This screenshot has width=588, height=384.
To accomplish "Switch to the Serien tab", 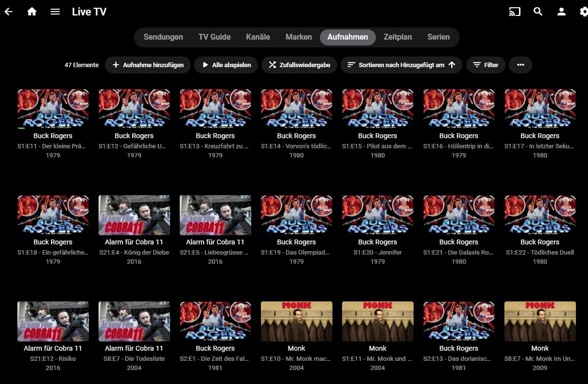I will [439, 37].
